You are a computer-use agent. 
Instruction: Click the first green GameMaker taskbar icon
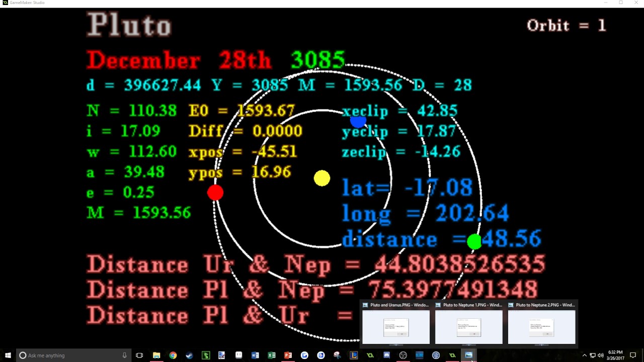(x=370, y=355)
